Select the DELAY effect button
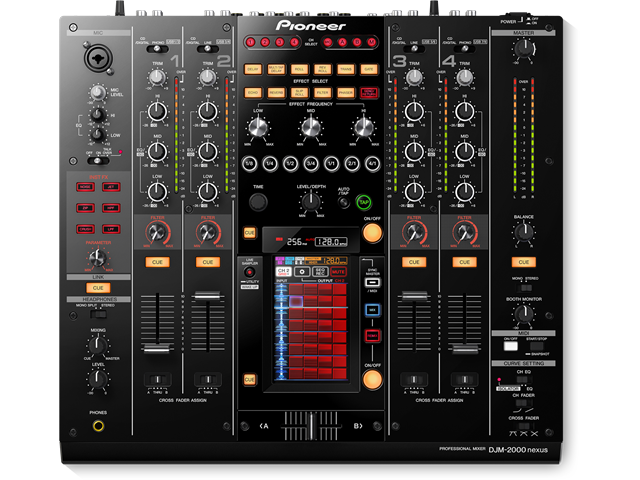640x480 pixels. [x=252, y=69]
